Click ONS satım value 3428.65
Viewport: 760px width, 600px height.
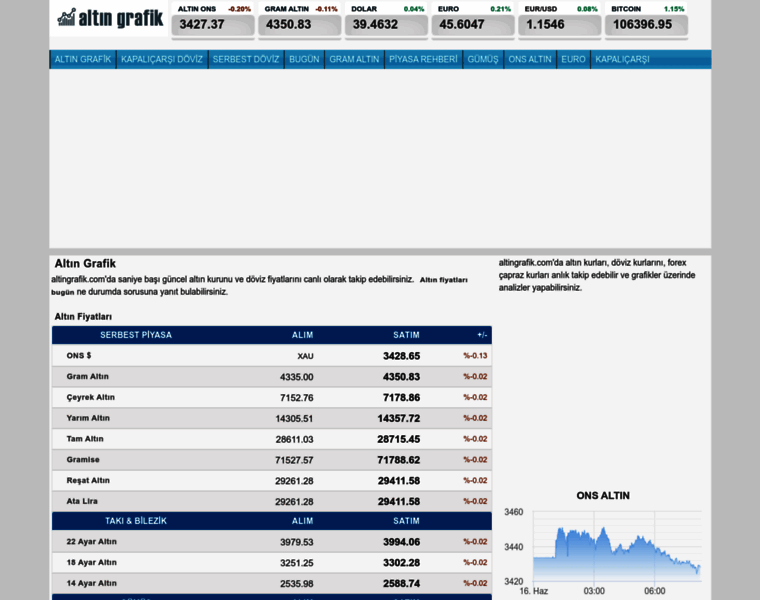click(401, 356)
